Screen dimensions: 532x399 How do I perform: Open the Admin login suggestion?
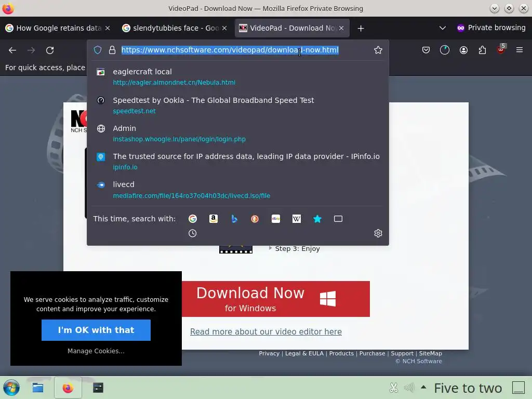tap(237, 134)
